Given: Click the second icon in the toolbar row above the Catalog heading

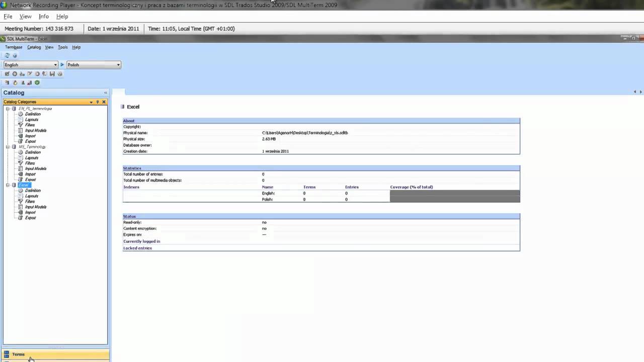Looking at the screenshot, I should (15, 83).
